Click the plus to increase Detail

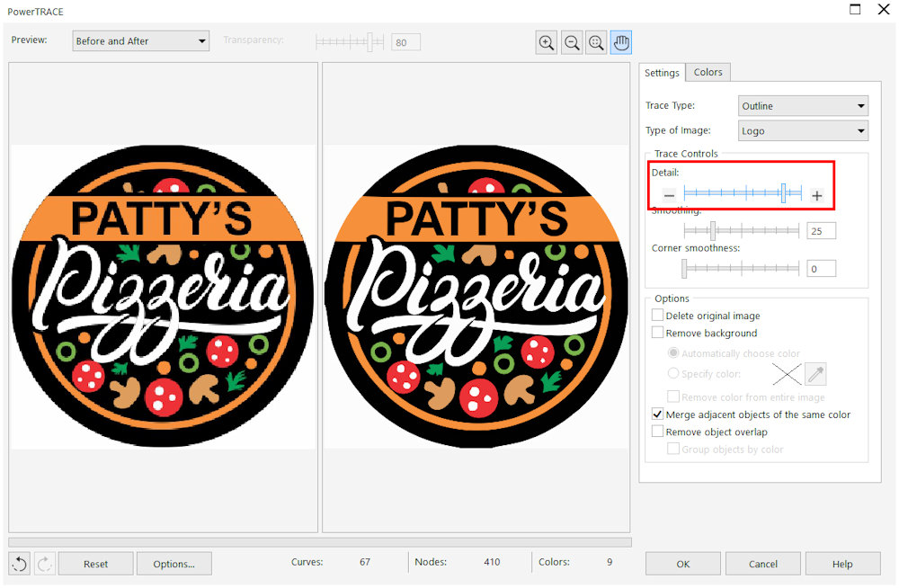pos(816,194)
